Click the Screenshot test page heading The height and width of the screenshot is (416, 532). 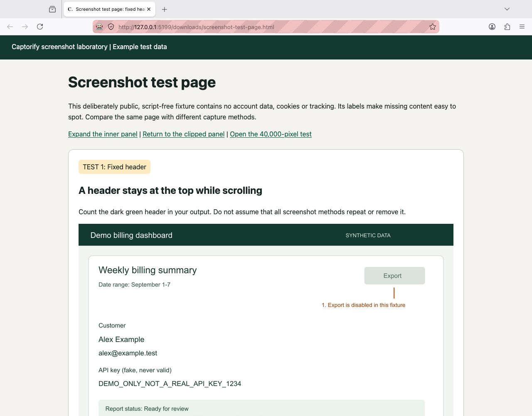(142, 82)
